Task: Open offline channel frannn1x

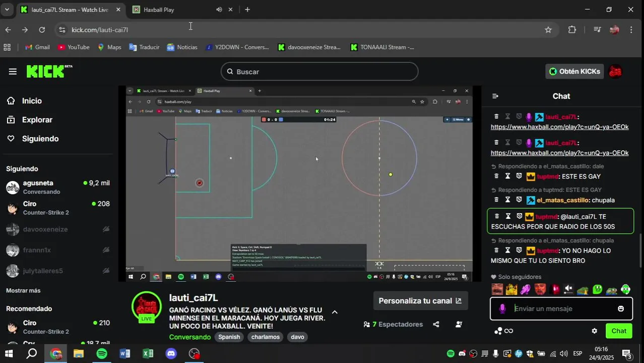Action: click(x=57, y=250)
